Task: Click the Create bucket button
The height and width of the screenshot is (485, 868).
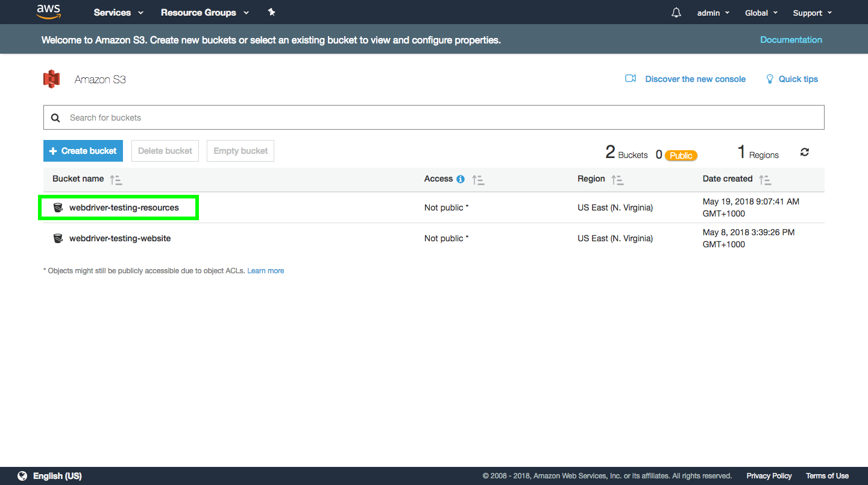Action: point(83,151)
